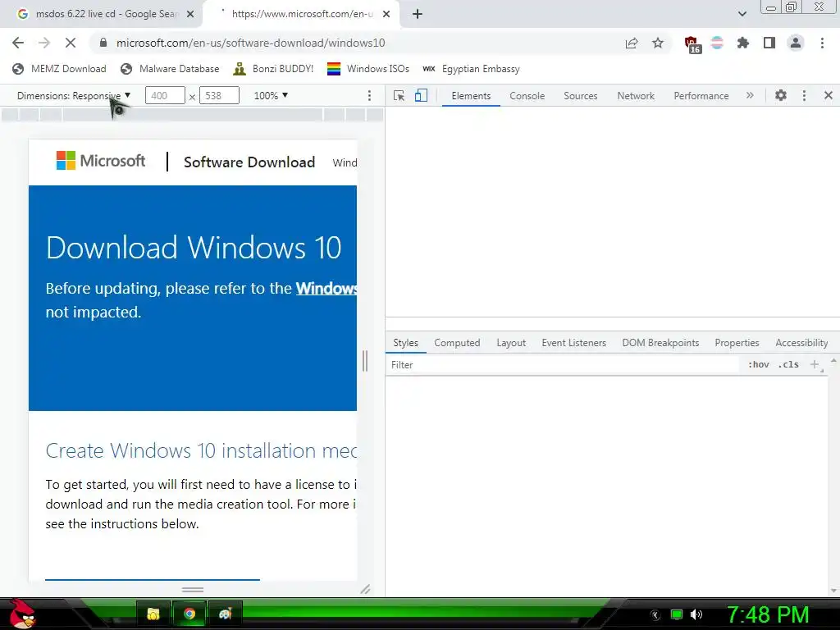Close the msdos 6.22 Google Search tab
Viewport: 840px width, 630px height.
[190, 14]
